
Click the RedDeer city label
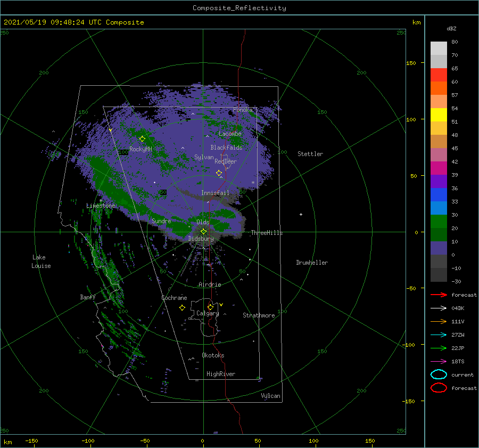[226, 161]
